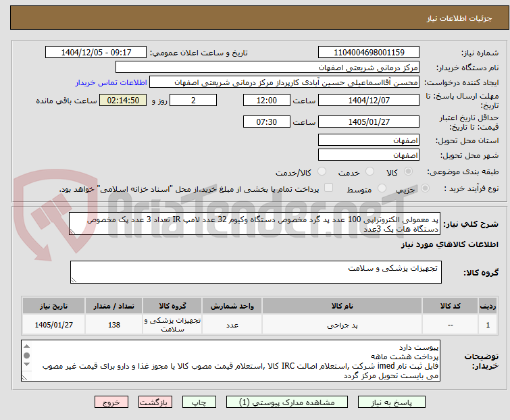Toggle the اسناد خزانه اسلامی payment checkbox

pyautogui.click(x=328, y=188)
